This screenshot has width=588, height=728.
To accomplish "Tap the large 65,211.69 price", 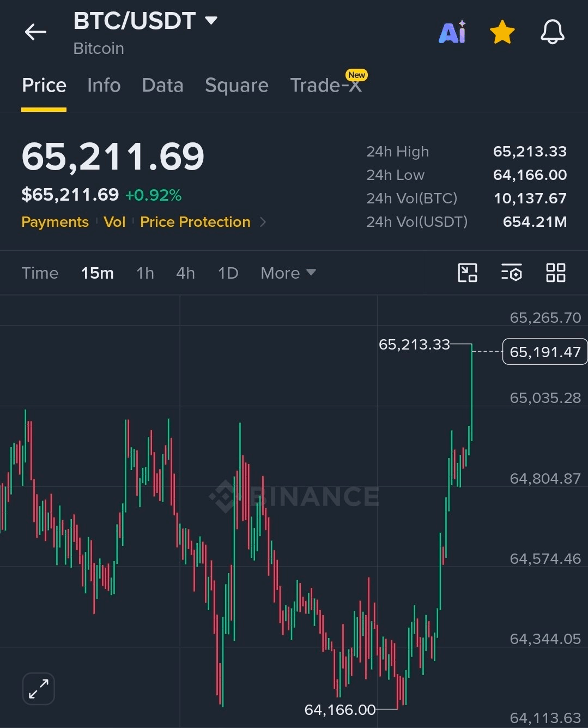I will [113, 157].
